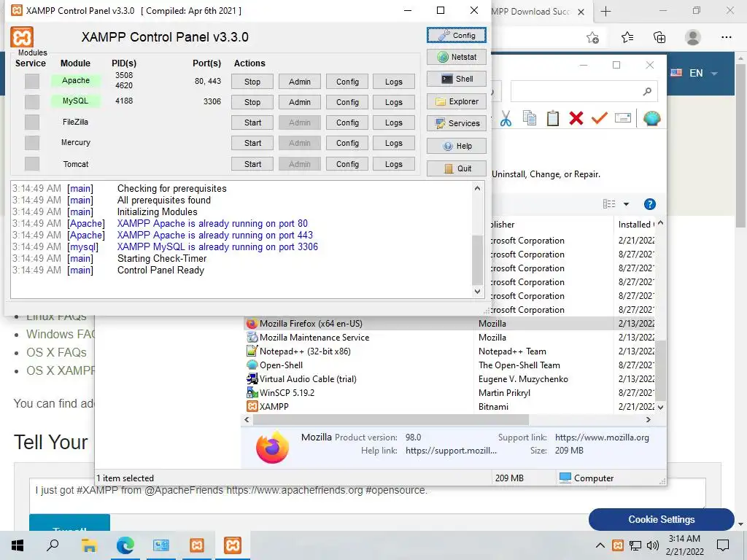Open Explorer from XAMPP panel
This screenshot has height=560, width=747.
tap(457, 101)
